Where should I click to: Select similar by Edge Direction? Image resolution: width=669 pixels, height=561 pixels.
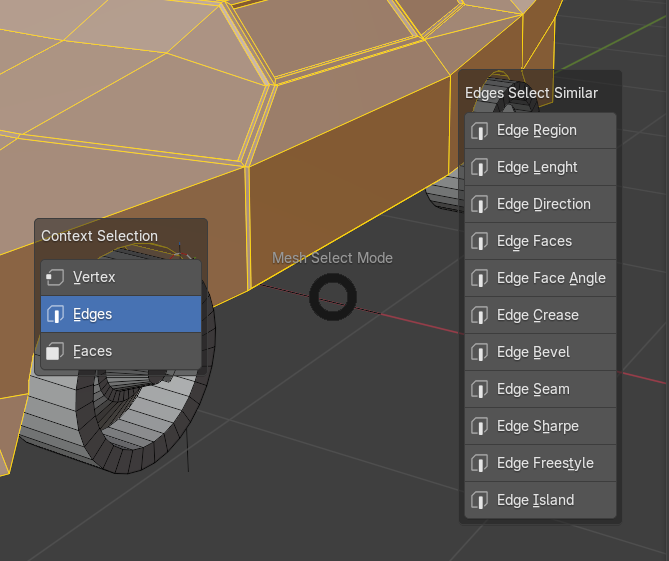coord(540,204)
